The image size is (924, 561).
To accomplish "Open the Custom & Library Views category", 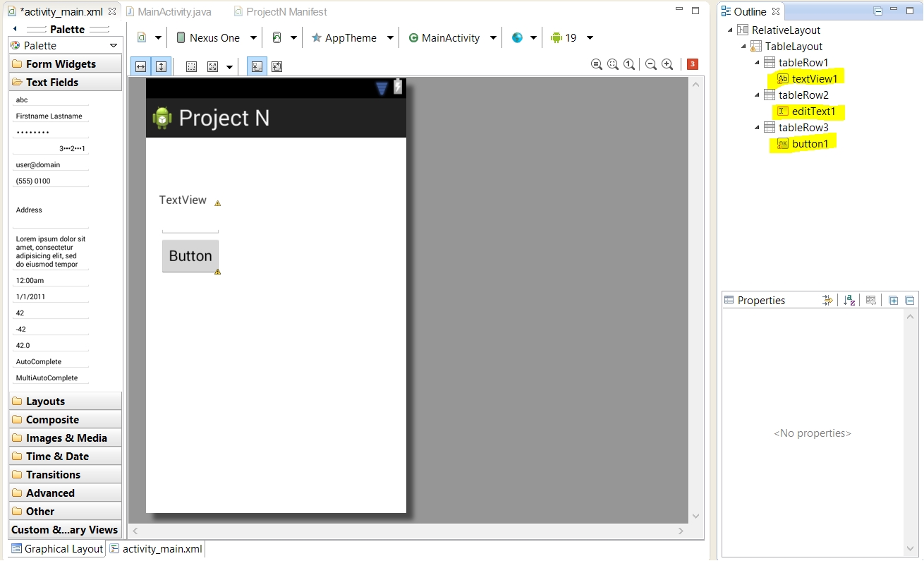I will (x=65, y=530).
